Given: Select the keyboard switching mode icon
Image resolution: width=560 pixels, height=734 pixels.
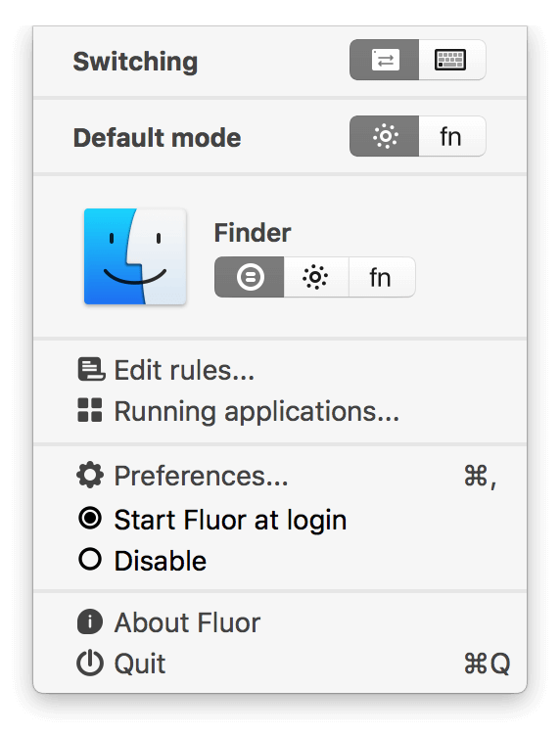Looking at the screenshot, I should (x=452, y=60).
